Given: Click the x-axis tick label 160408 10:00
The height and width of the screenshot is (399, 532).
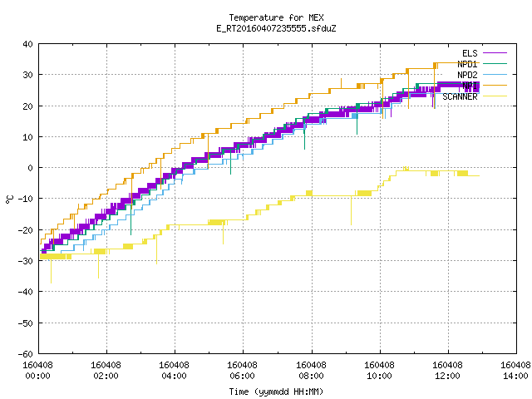Looking at the screenshot, I should pos(379,370).
